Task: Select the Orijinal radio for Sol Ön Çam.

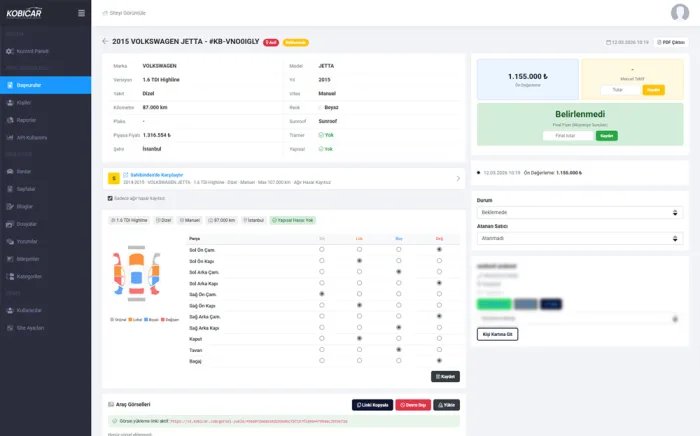Action: (x=321, y=249)
